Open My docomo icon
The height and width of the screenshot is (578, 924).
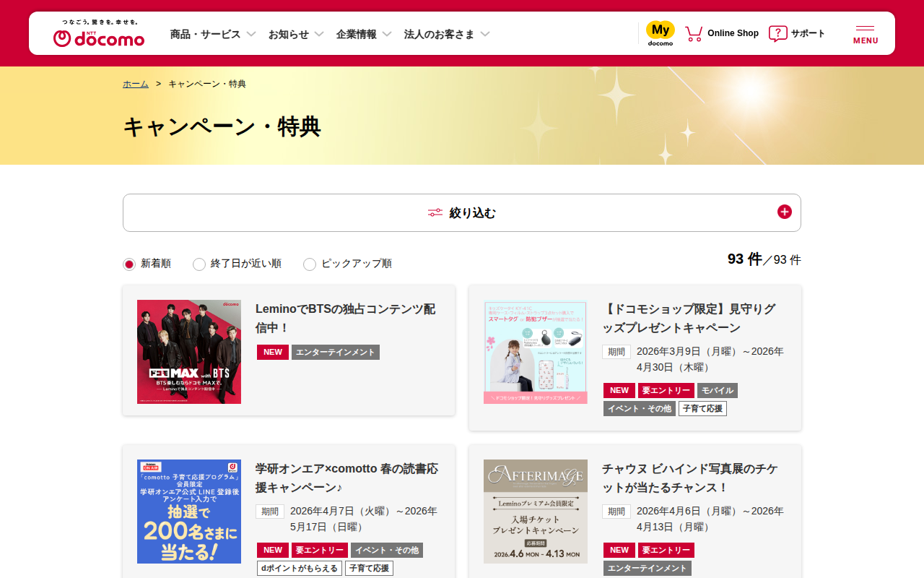[660, 33]
